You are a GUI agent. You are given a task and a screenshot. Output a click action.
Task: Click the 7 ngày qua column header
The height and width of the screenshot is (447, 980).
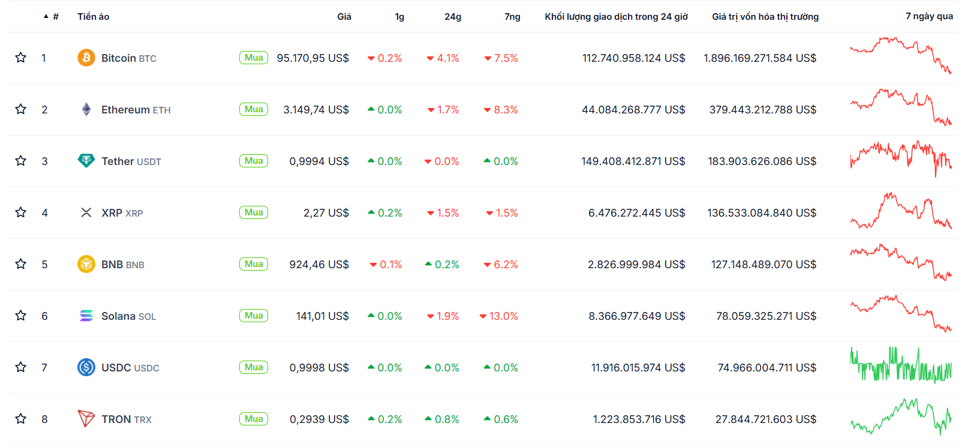tap(929, 16)
